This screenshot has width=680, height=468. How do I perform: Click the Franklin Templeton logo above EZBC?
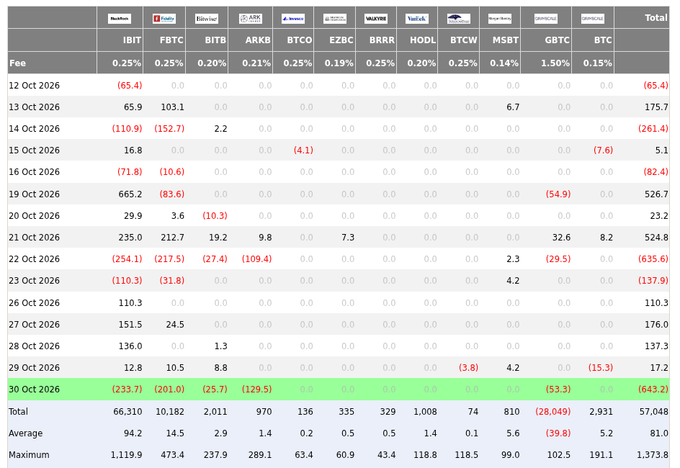point(335,19)
